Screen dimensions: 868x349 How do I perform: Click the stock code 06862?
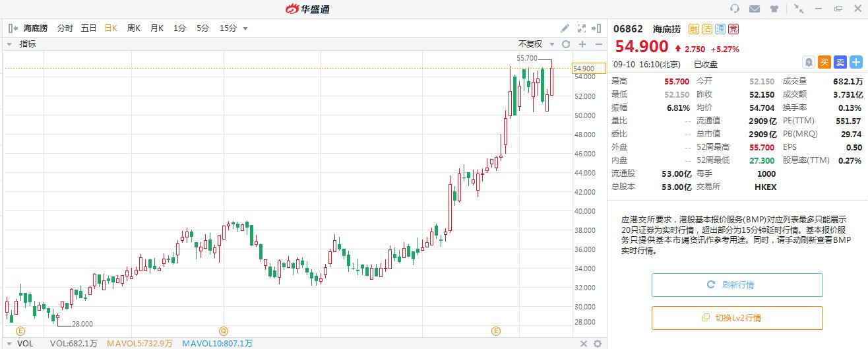point(627,29)
